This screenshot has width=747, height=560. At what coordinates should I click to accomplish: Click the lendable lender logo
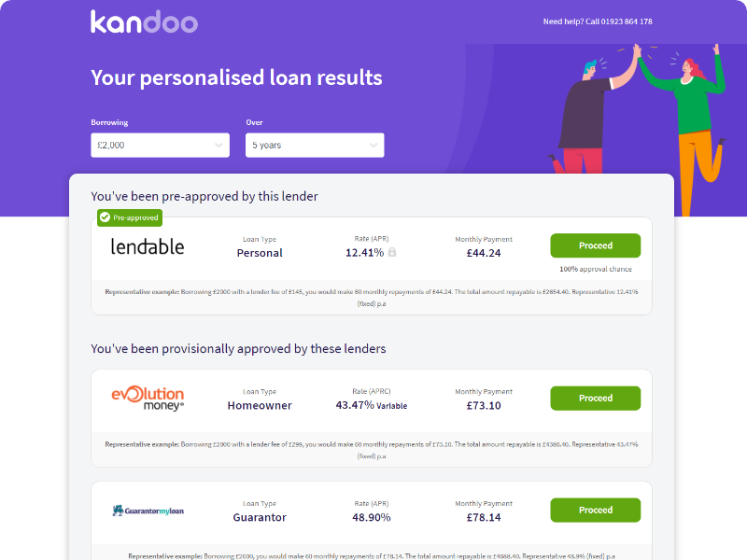click(148, 246)
